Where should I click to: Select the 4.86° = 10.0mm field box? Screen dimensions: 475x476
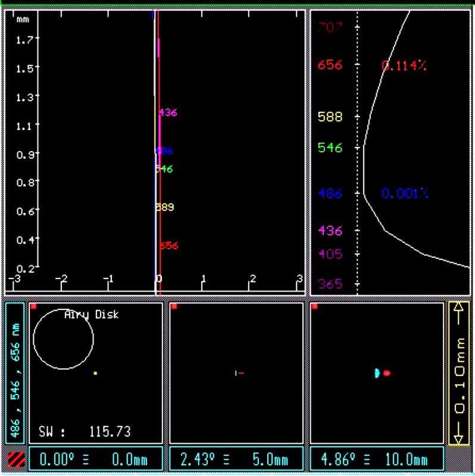[377, 460]
